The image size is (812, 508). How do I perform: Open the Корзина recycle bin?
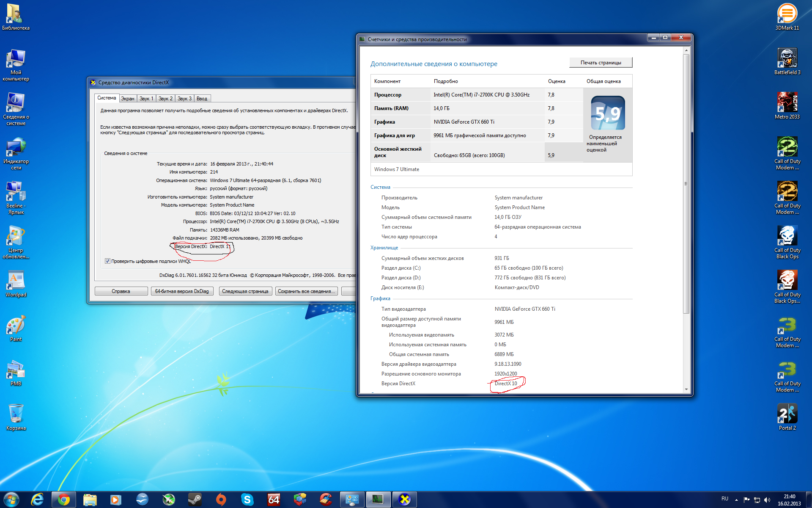pyautogui.click(x=16, y=417)
